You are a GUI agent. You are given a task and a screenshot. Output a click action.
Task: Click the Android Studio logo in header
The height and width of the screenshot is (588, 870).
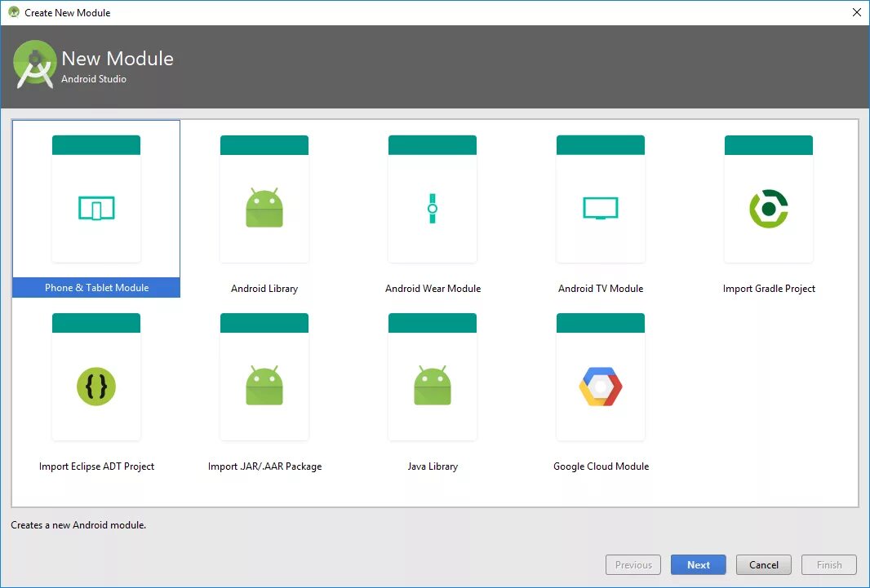coord(34,65)
